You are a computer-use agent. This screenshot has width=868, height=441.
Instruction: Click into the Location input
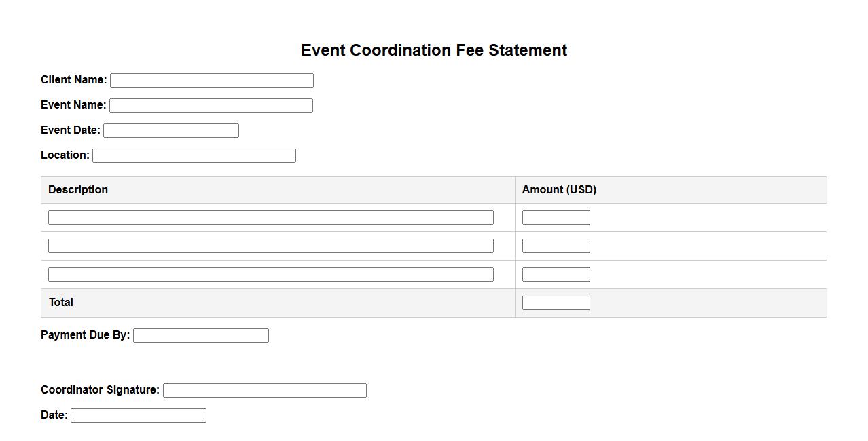pos(194,156)
